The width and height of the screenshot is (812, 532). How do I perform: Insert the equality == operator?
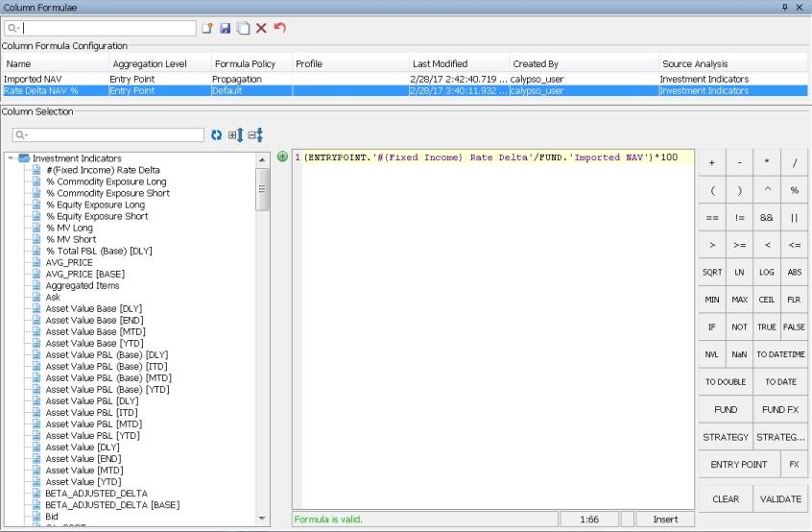click(x=712, y=218)
